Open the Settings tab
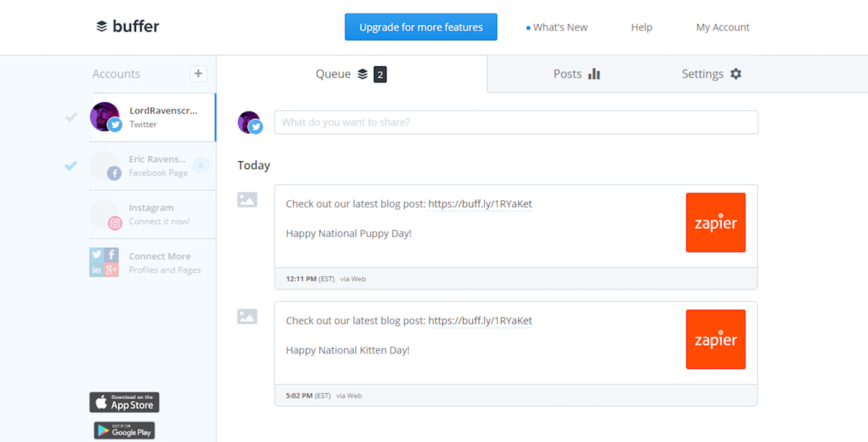The width and height of the screenshot is (868, 442). point(712,74)
